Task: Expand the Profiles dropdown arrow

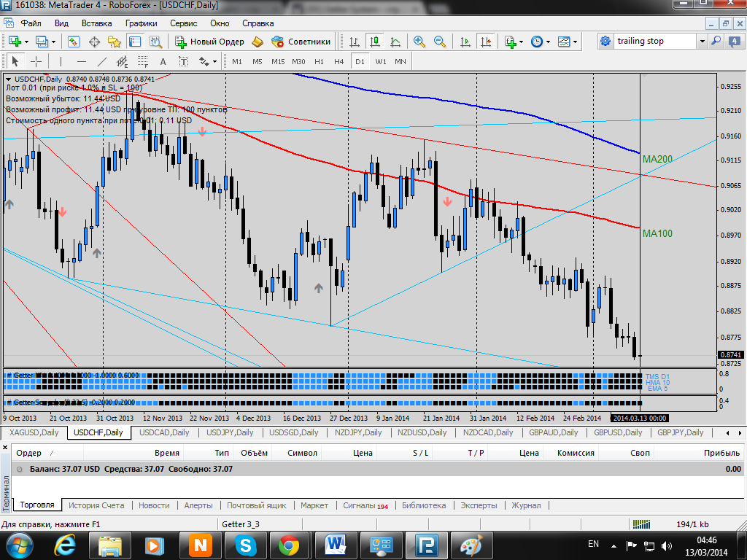Action: click(x=53, y=42)
